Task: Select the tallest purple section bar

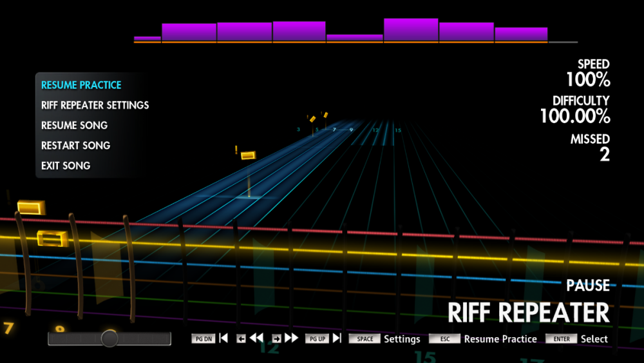Action: tap(411, 30)
